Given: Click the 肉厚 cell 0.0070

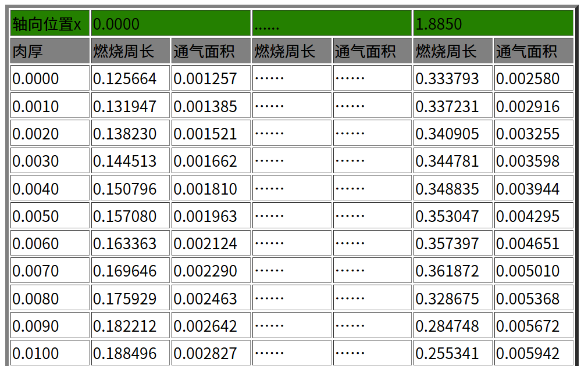Looking at the screenshot, I should 50,271.
